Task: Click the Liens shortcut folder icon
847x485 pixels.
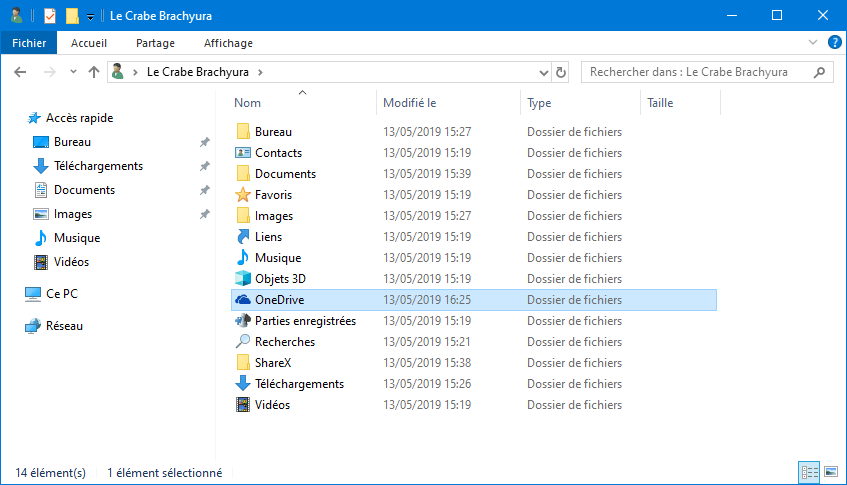Action: pyautogui.click(x=243, y=237)
